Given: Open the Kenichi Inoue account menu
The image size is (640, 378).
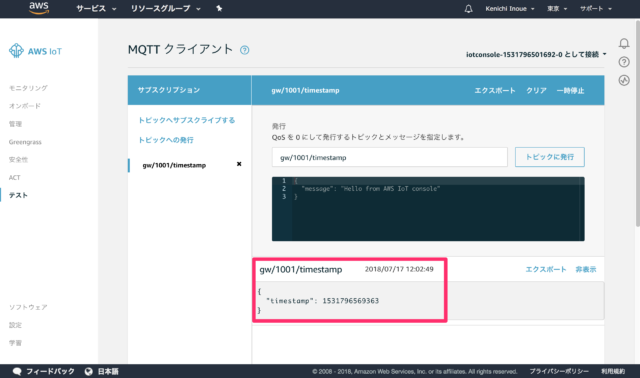Looking at the screenshot, I should click(510, 9).
